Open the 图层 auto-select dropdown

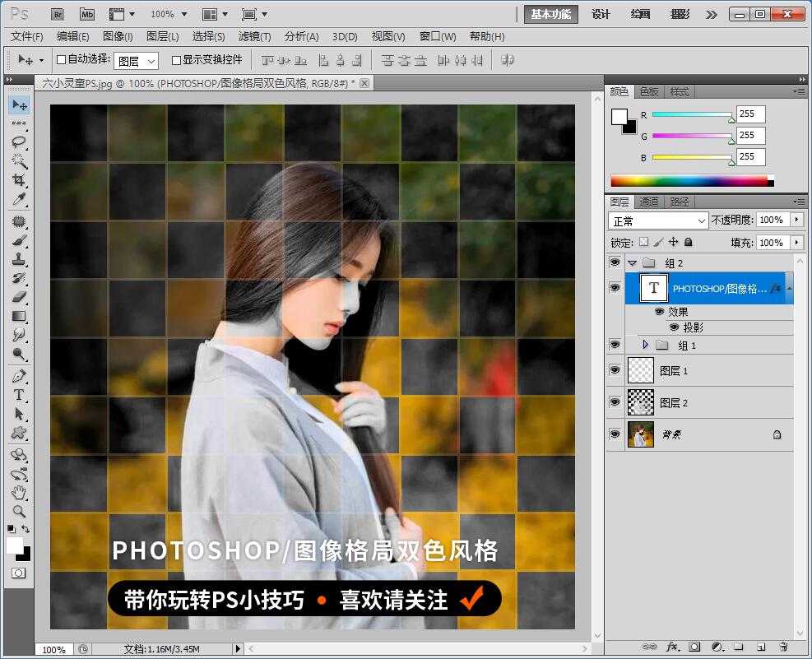pyautogui.click(x=137, y=61)
